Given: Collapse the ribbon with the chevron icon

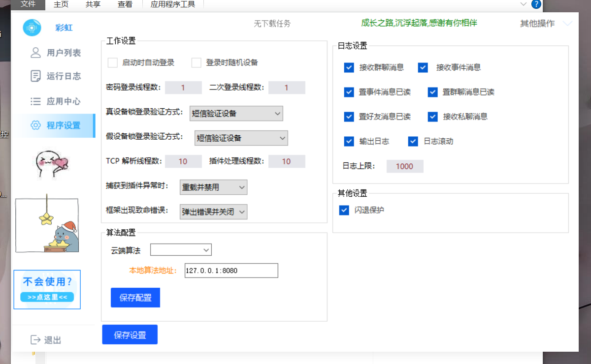Looking at the screenshot, I should click(x=523, y=4).
